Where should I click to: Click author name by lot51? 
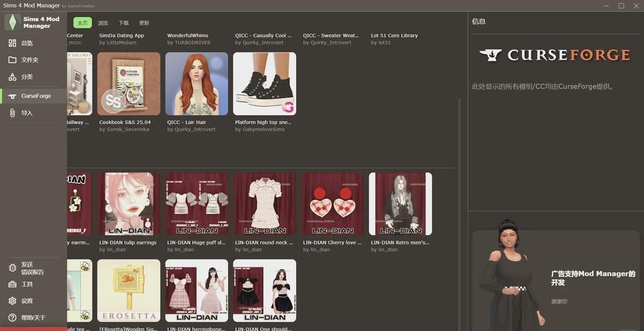pyautogui.click(x=381, y=42)
